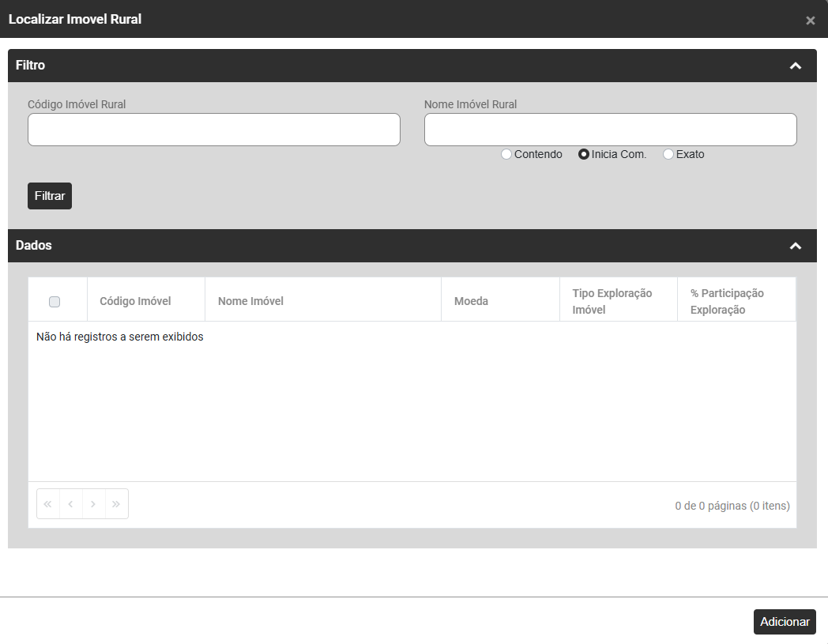Sort by Tipo Exploração Imóvel column
This screenshot has width=828, height=644.
point(612,301)
